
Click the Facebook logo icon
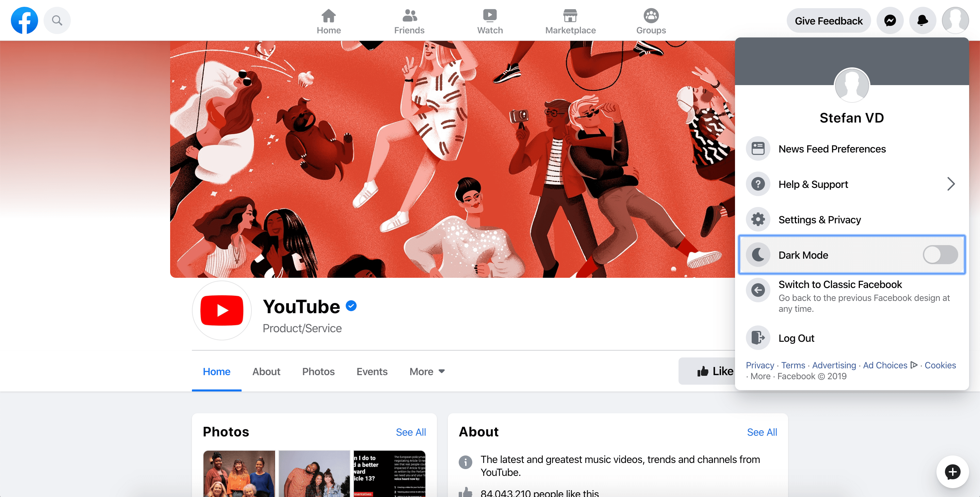(x=24, y=20)
